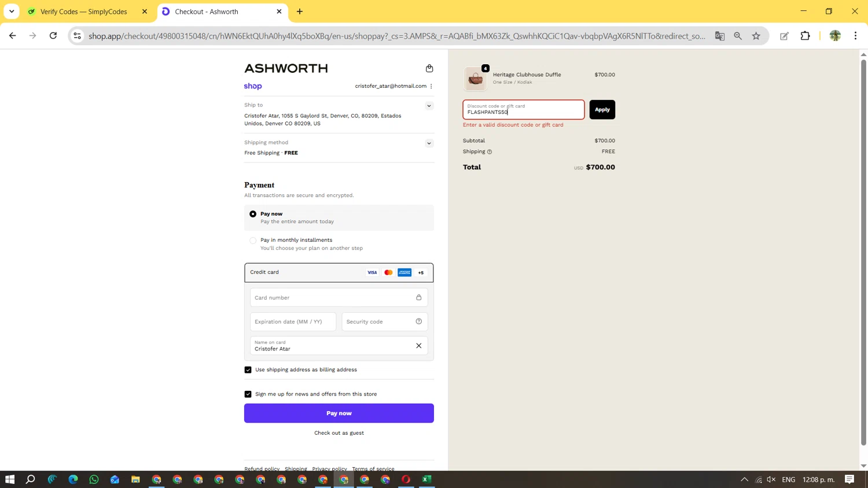Screen dimensions: 868x488
Task: Focus the Card number field
Action: tap(339, 298)
